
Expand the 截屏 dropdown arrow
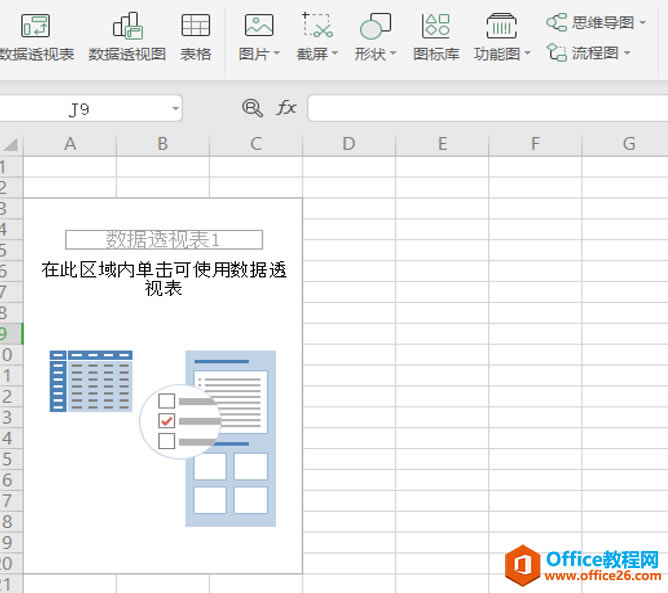pyautogui.click(x=335, y=53)
